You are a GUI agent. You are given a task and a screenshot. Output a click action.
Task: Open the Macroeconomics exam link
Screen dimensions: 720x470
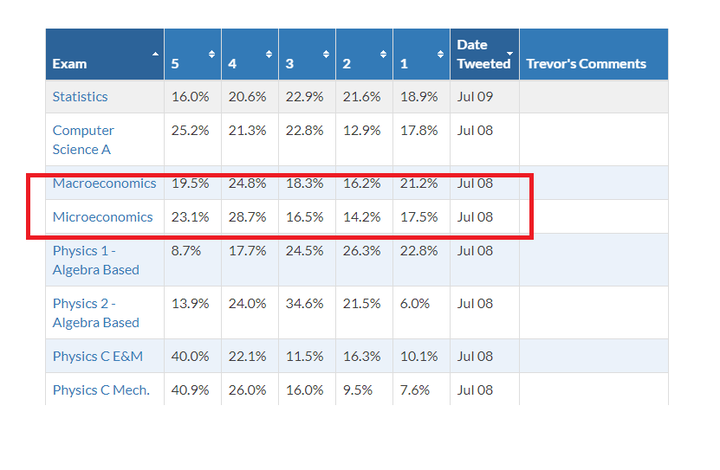pos(104,183)
